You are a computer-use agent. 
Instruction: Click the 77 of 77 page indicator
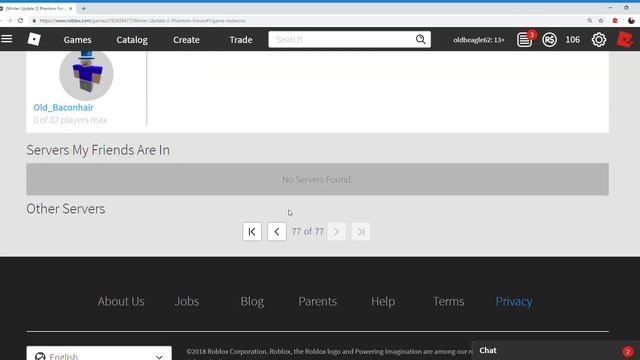[x=308, y=231]
